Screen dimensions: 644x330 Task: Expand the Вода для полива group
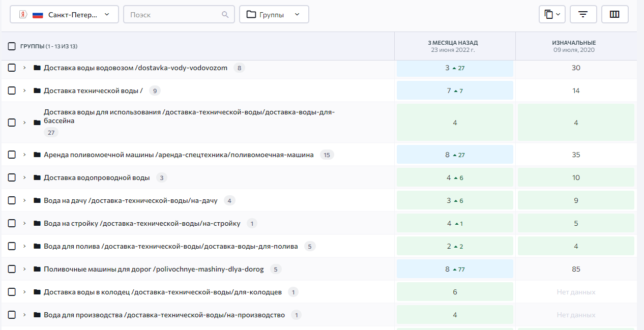coord(24,246)
